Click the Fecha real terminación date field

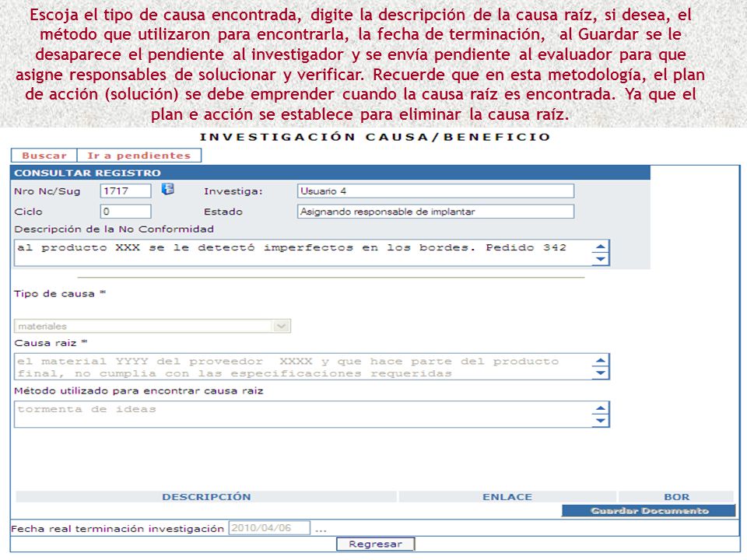269,528
